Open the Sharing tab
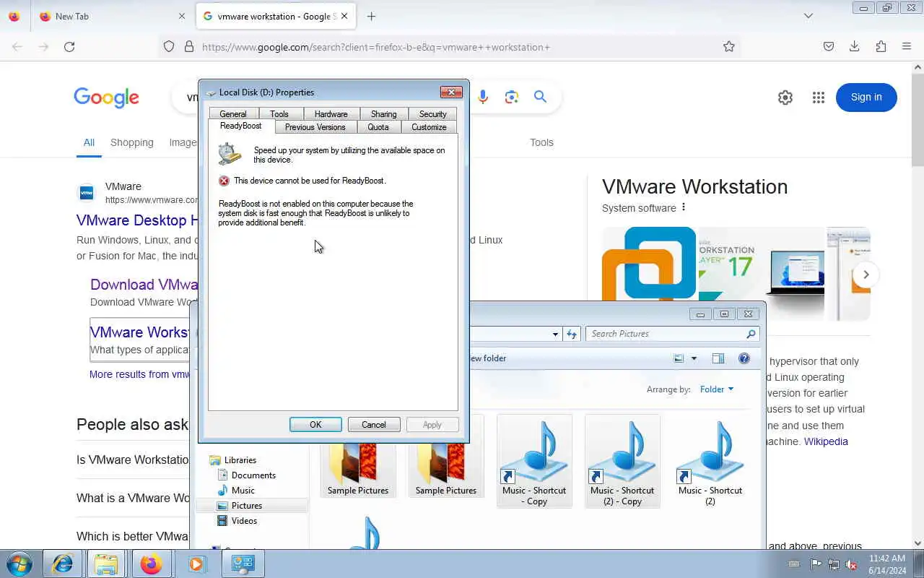This screenshot has height=578, width=924. (383, 114)
